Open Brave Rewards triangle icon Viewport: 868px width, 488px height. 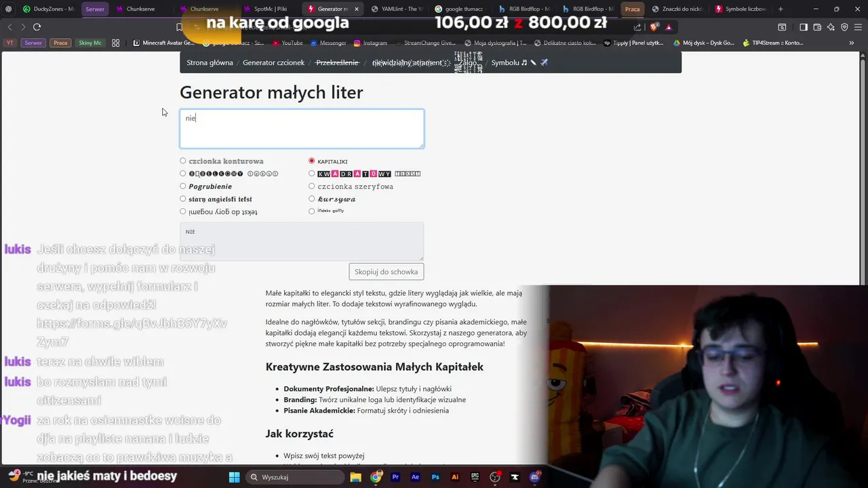(669, 27)
